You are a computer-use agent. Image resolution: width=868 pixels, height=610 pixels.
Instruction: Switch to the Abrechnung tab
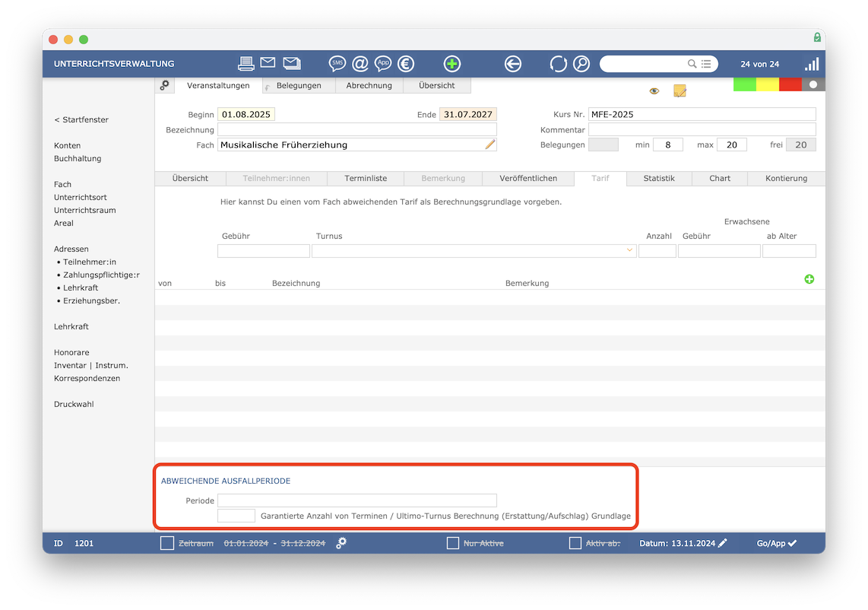point(369,85)
